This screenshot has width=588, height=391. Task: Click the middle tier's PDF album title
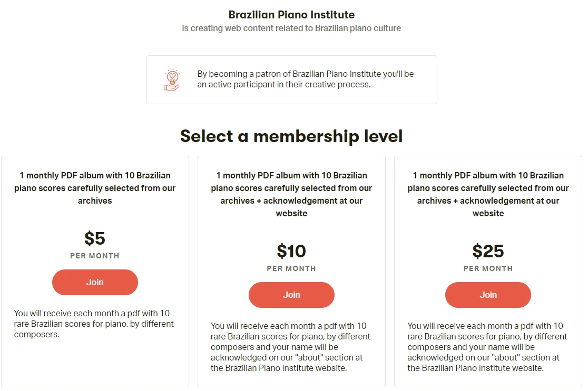(x=291, y=194)
